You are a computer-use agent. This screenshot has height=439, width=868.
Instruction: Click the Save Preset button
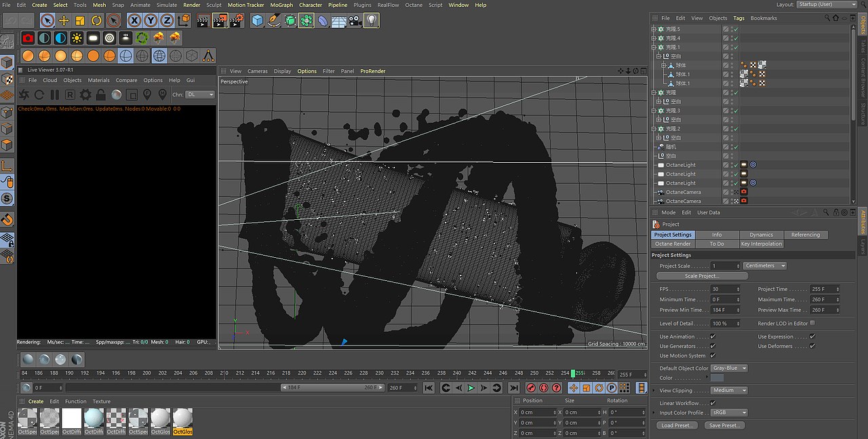click(x=724, y=425)
